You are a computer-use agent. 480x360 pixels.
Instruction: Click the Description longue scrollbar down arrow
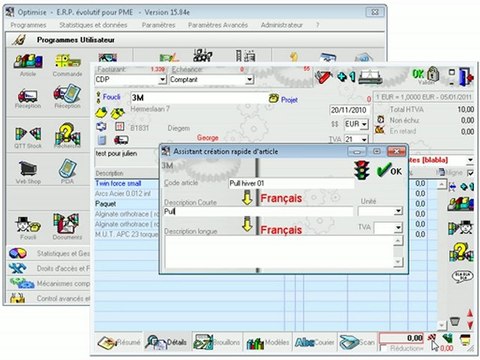(x=398, y=262)
